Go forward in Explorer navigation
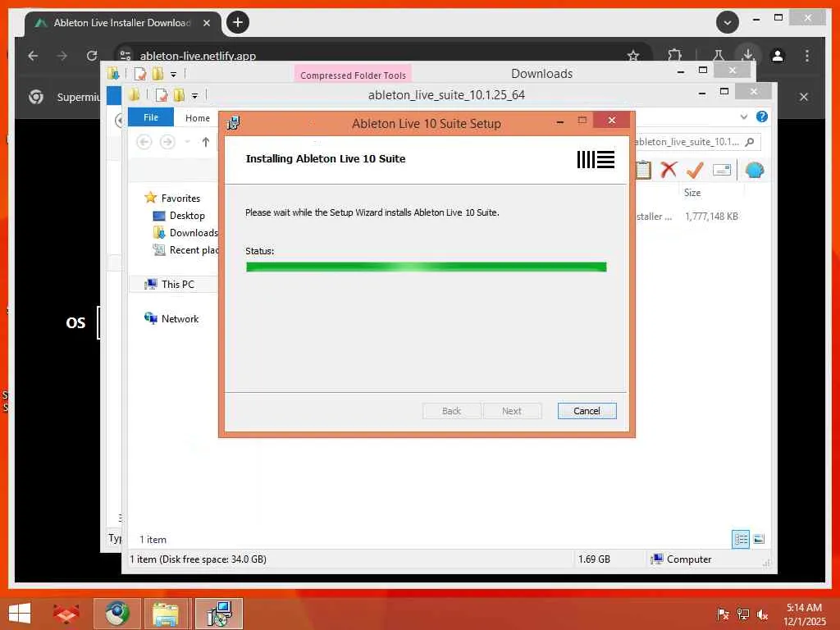The height and width of the screenshot is (630, 840). click(167, 142)
